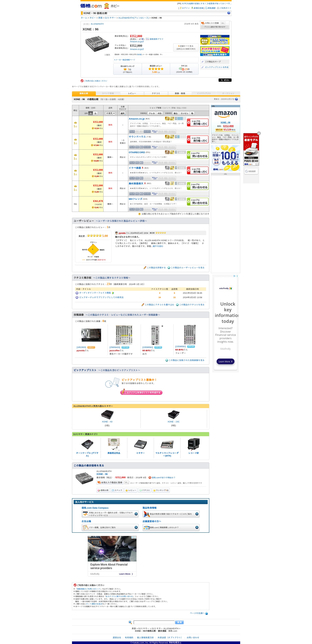Click the bottom search input field
This screenshot has height=644, width=312.
(x=154, y=622)
